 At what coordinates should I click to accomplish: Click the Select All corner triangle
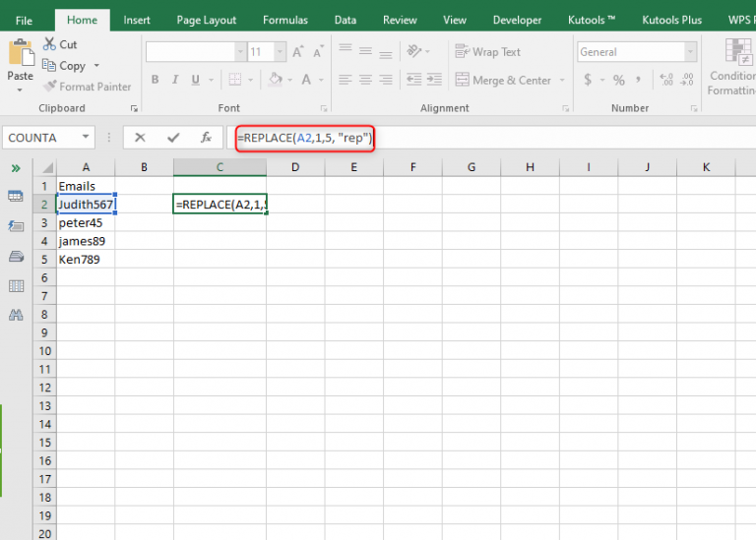(47, 167)
